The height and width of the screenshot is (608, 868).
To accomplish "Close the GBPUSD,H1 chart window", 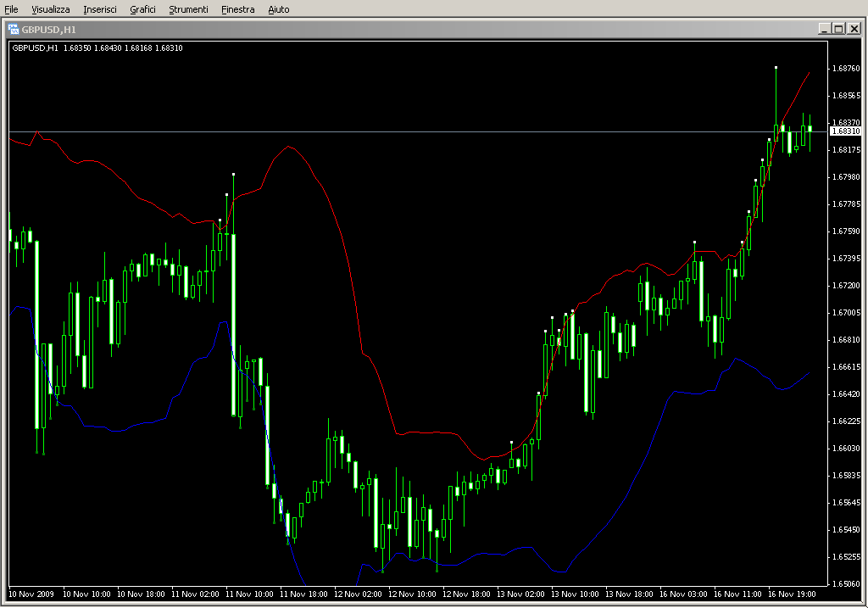I will click(x=854, y=29).
